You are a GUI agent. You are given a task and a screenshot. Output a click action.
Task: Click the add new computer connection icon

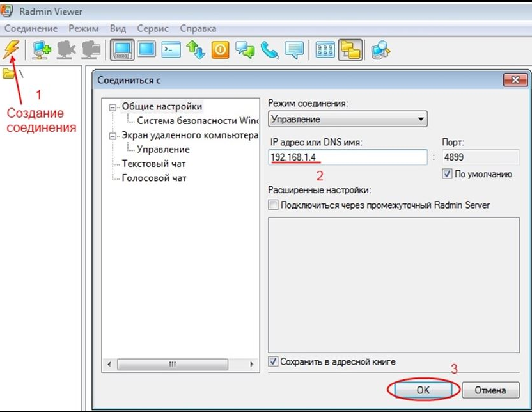tap(42, 49)
